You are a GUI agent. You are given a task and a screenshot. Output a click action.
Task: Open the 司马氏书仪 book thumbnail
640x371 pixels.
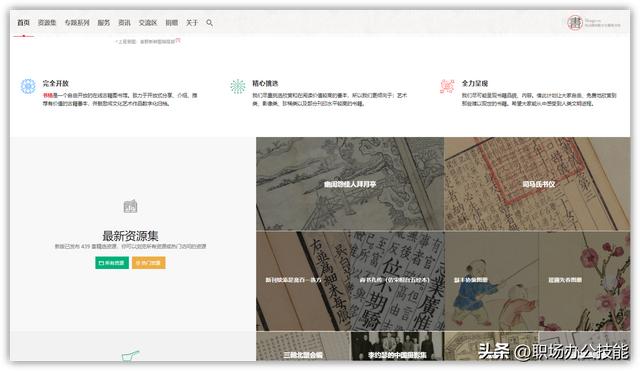(537, 184)
